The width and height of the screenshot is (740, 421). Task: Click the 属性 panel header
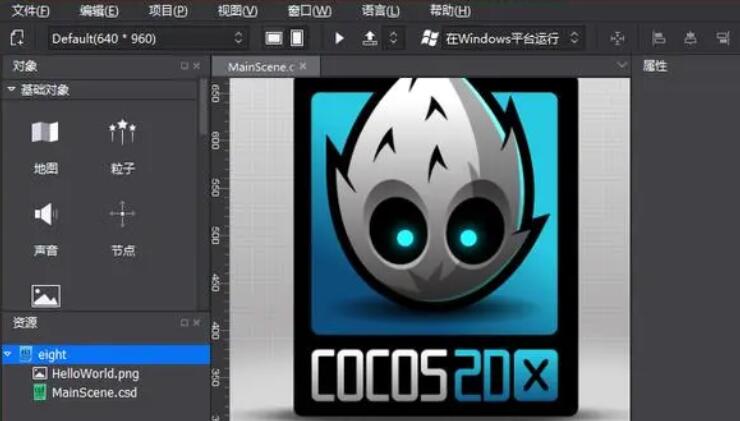[x=655, y=66]
